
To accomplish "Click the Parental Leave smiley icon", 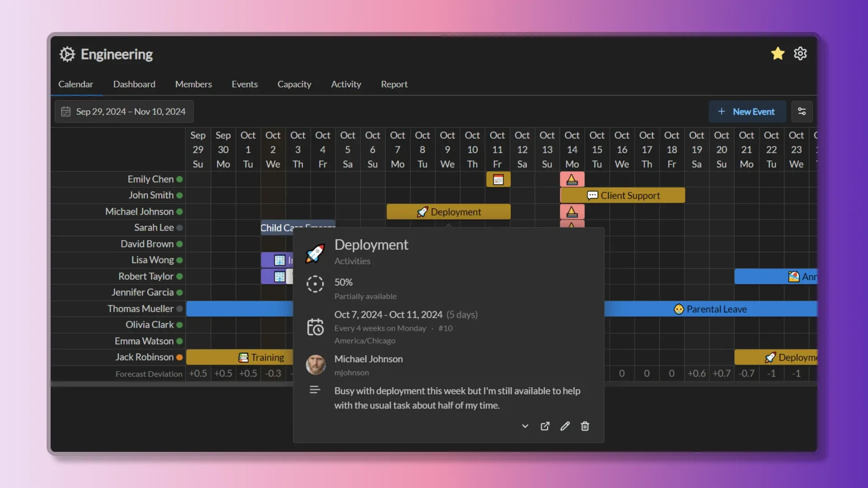I will pos(679,309).
